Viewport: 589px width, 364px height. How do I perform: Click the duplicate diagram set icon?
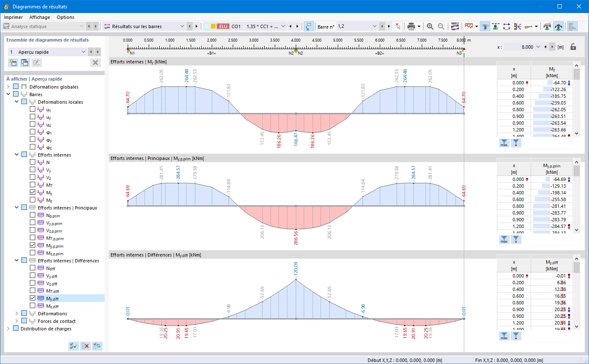pyautogui.click(x=25, y=63)
